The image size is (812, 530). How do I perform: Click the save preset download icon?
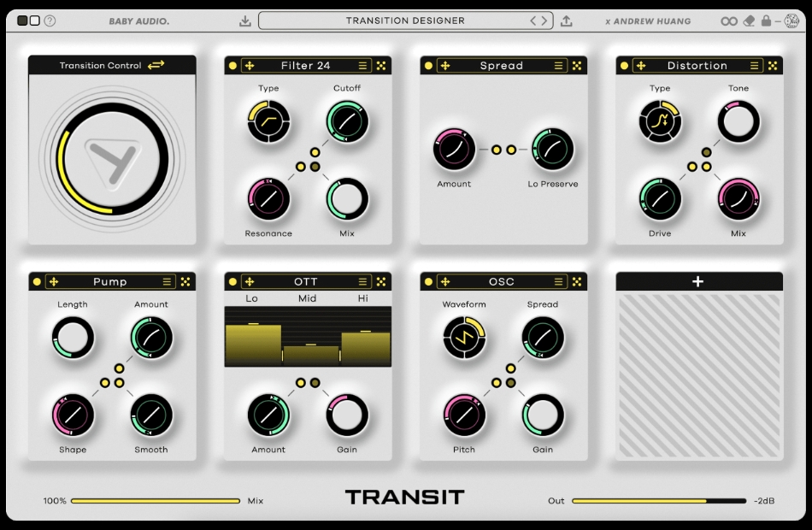pyautogui.click(x=245, y=21)
